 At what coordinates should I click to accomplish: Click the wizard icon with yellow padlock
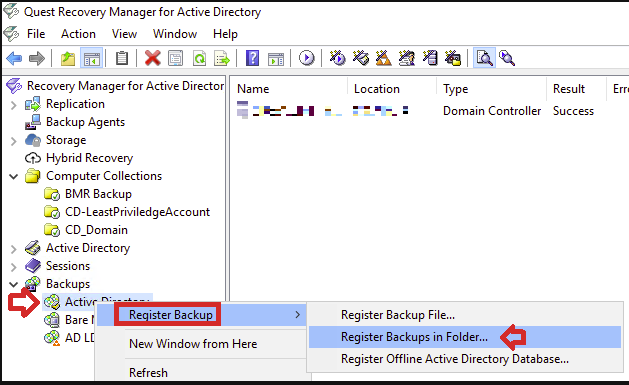pos(453,59)
